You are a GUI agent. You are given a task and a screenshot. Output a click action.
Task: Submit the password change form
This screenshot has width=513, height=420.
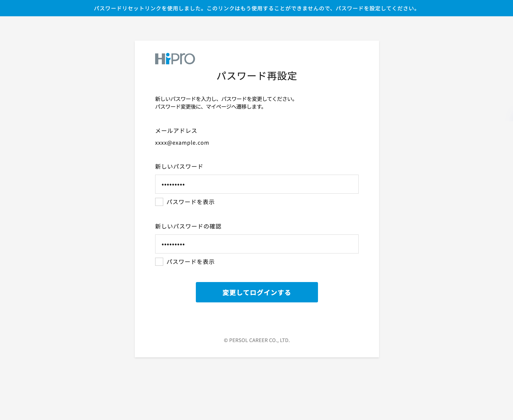click(x=256, y=292)
